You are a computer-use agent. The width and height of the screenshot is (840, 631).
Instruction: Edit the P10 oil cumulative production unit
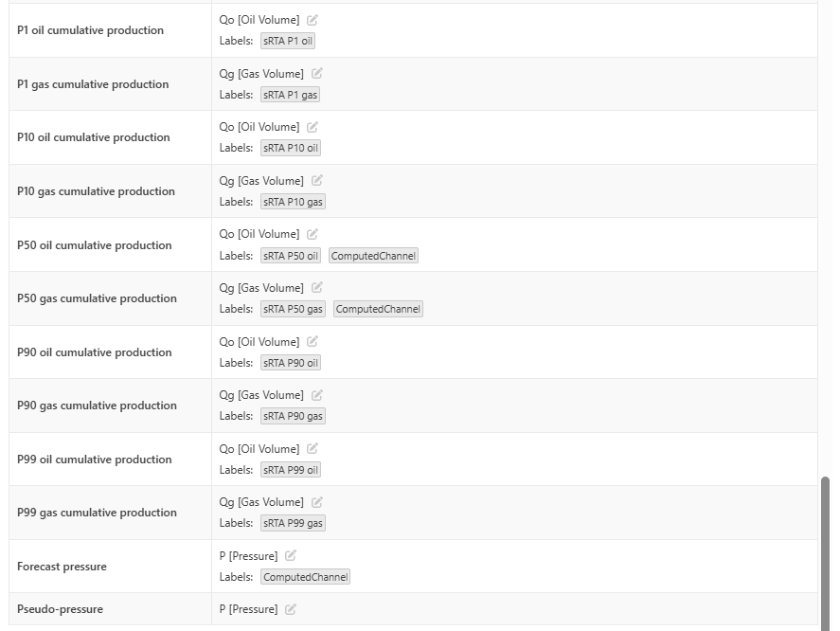313,127
